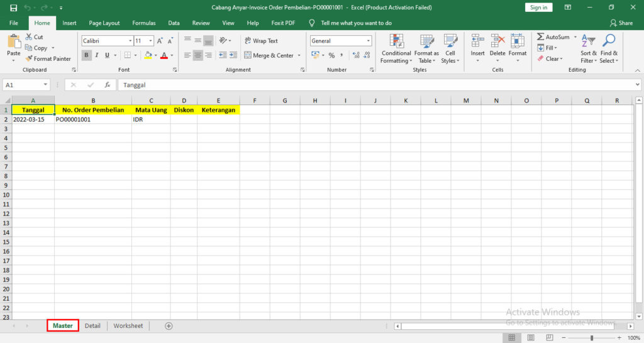Image resolution: width=644 pixels, height=343 pixels.
Task: Select cell containing PO00001001
Action: point(93,119)
